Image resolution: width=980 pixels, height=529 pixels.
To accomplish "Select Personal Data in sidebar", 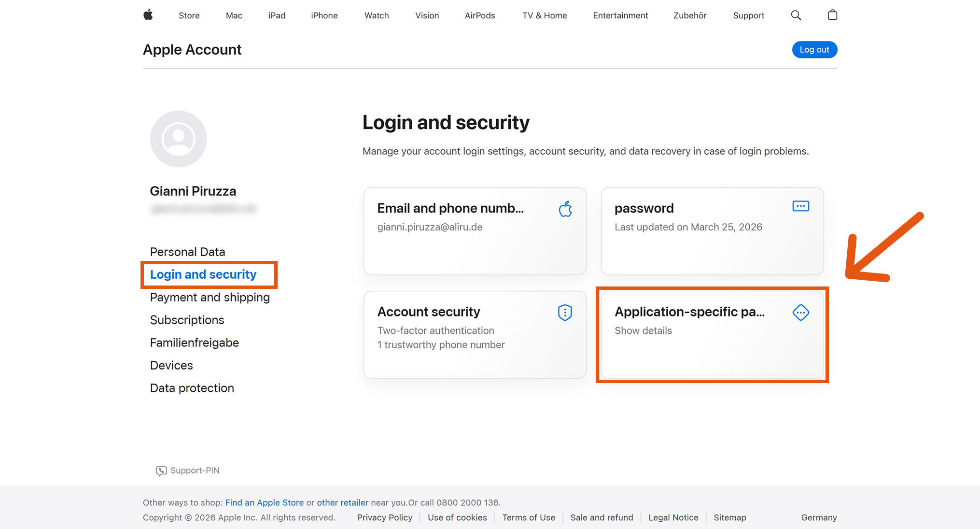I will click(187, 252).
